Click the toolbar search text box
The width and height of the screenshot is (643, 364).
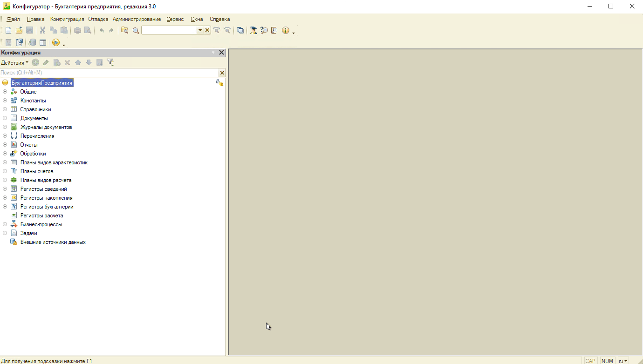pyautogui.click(x=169, y=30)
